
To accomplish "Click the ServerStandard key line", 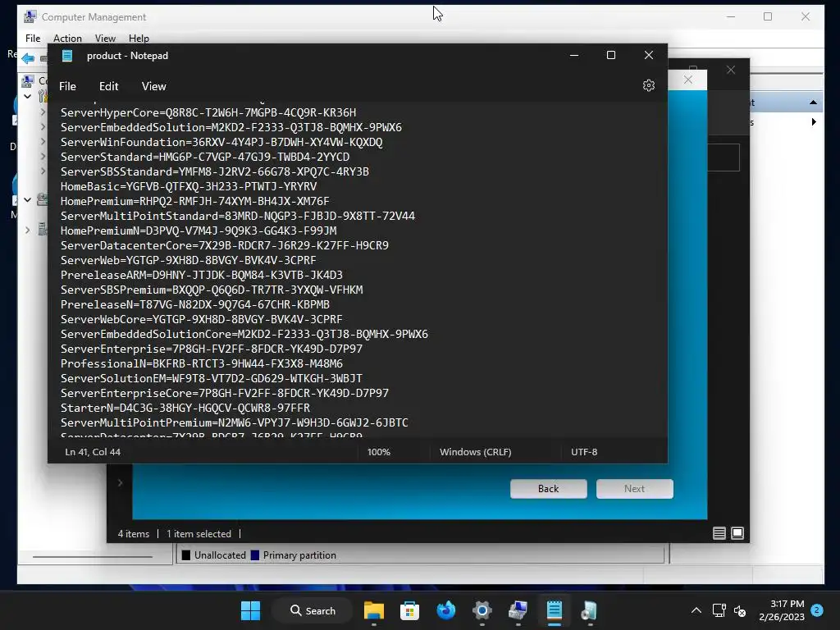I will (x=205, y=157).
